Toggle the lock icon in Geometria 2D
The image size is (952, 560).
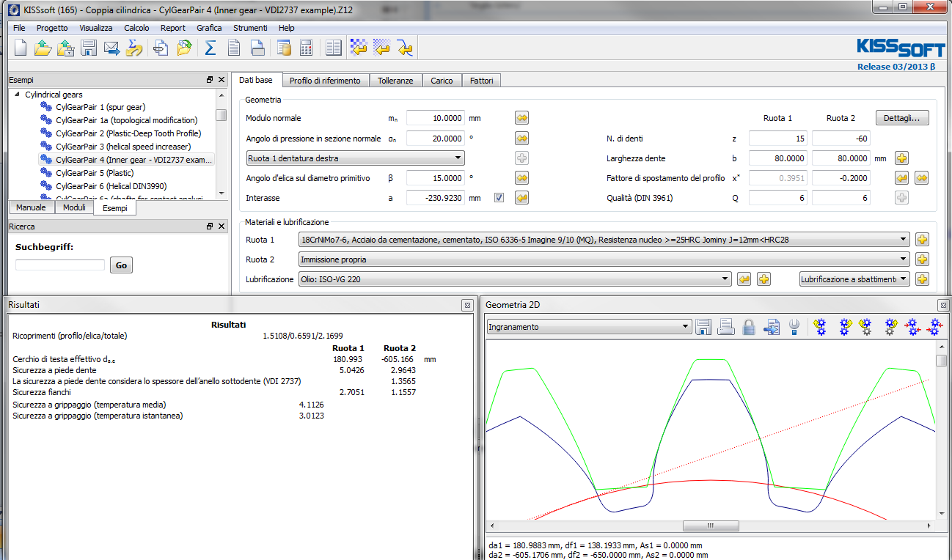[749, 327]
